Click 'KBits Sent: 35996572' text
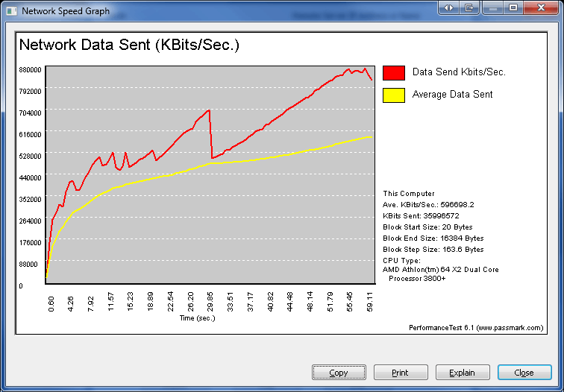The width and height of the screenshot is (564, 392). pyautogui.click(x=421, y=216)
